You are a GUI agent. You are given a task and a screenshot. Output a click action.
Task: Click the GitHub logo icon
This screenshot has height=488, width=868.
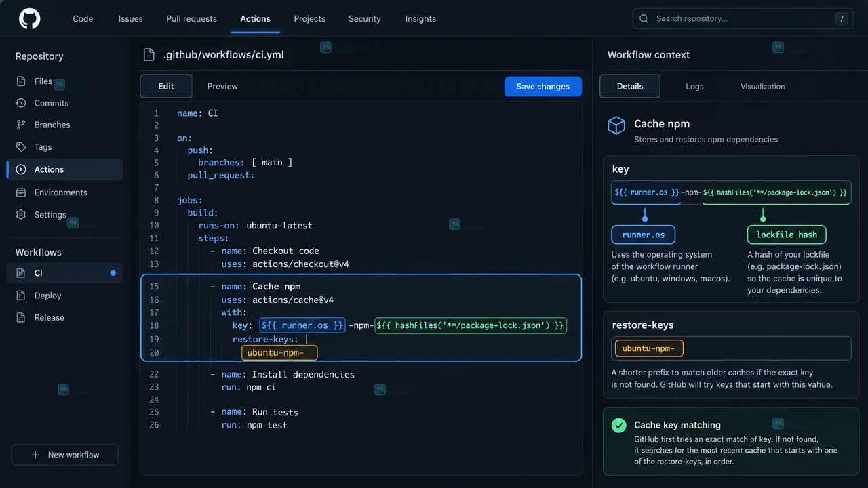pyautogui.click(x=30, y=18)
